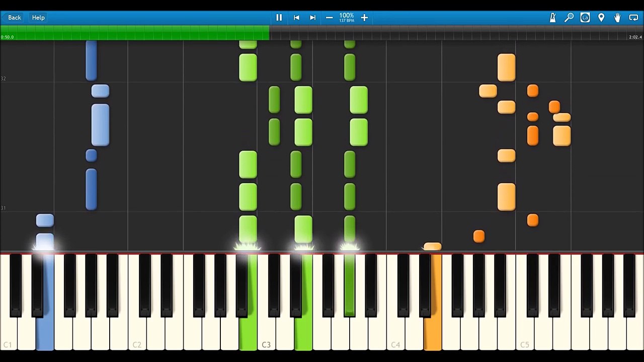This screenshot has width=644, height=362.
Task: Toggle the metronome icon
Action: click(552, 18)
